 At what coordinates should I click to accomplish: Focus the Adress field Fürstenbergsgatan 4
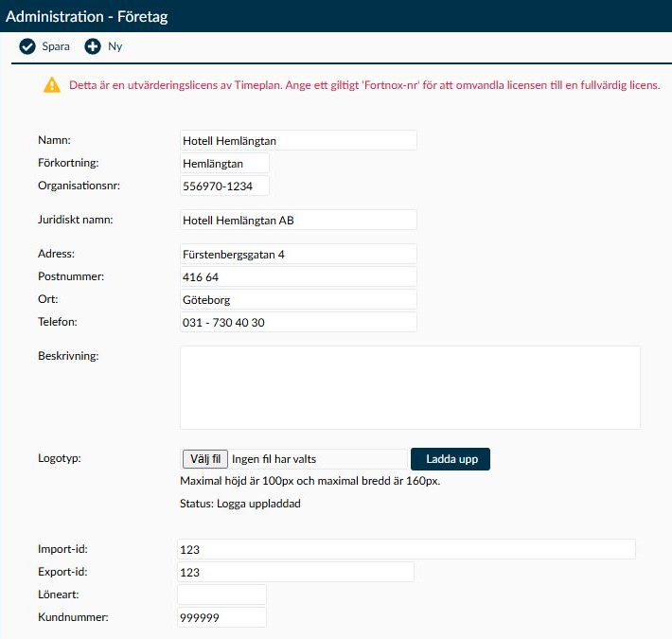[x=298, y=254]
